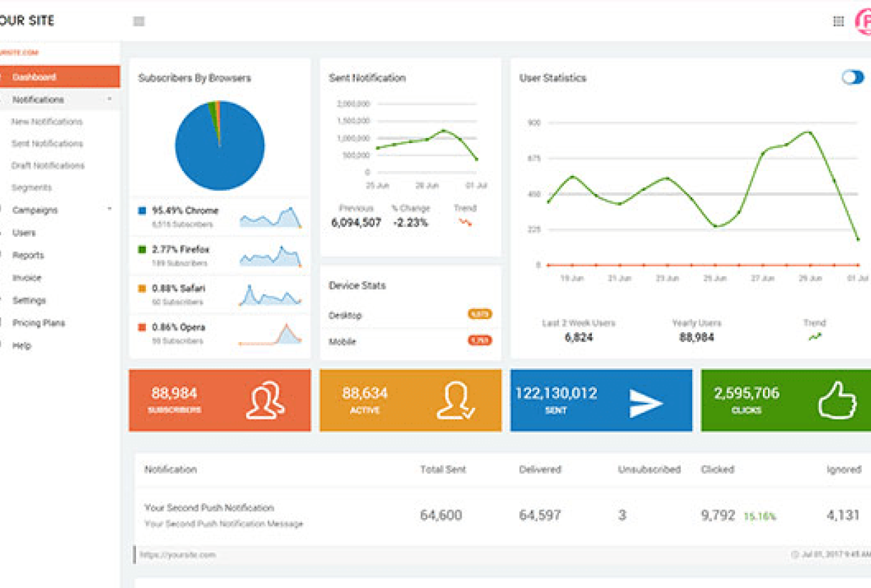871x588 pixels.
Task: Select Pricing Plans in sidebar
Action: [39, 323]
